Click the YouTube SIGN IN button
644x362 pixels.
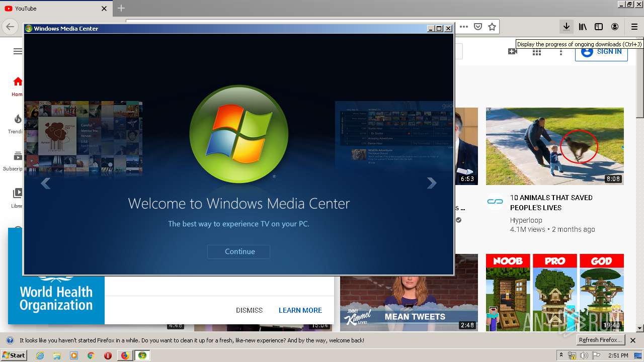601,52
